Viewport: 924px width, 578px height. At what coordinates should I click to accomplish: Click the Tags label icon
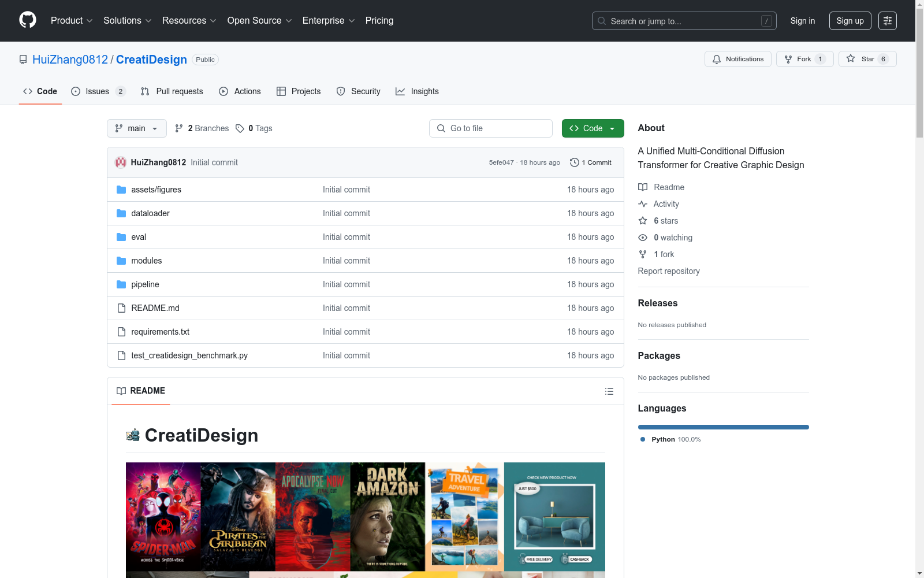[240, 128]
